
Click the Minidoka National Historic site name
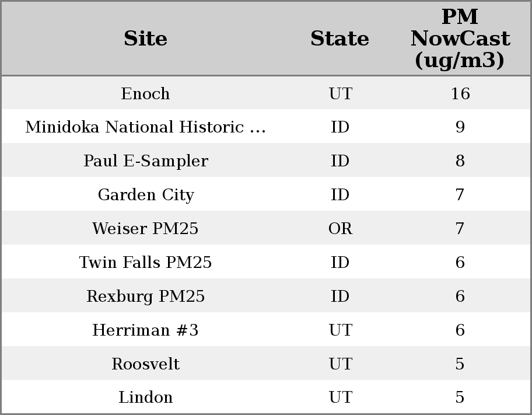[145, 127]
